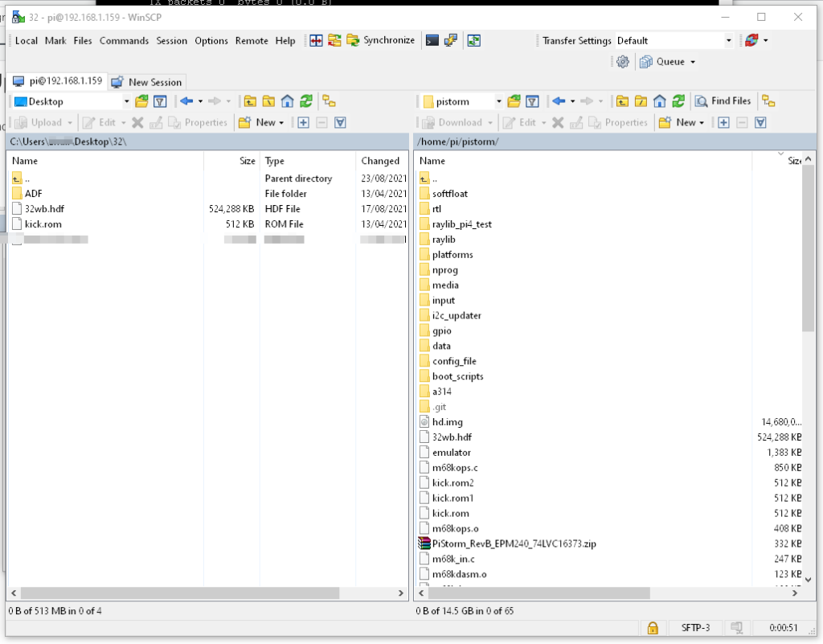Viewport: 823px width, 644px height.
Task: Click the Compare Directories icon in main toolbar
Action: click(x=316, y=40)
